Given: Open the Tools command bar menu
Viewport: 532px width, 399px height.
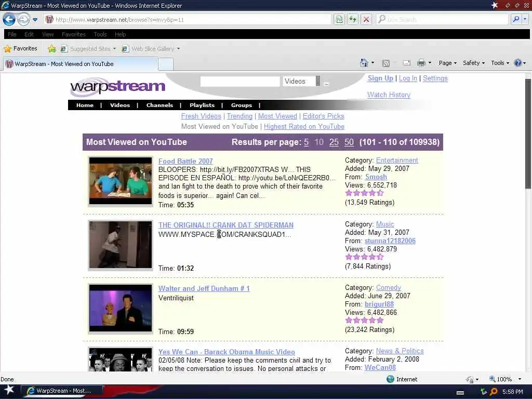Looking at the screenshot, I should [x=500, y=63].
